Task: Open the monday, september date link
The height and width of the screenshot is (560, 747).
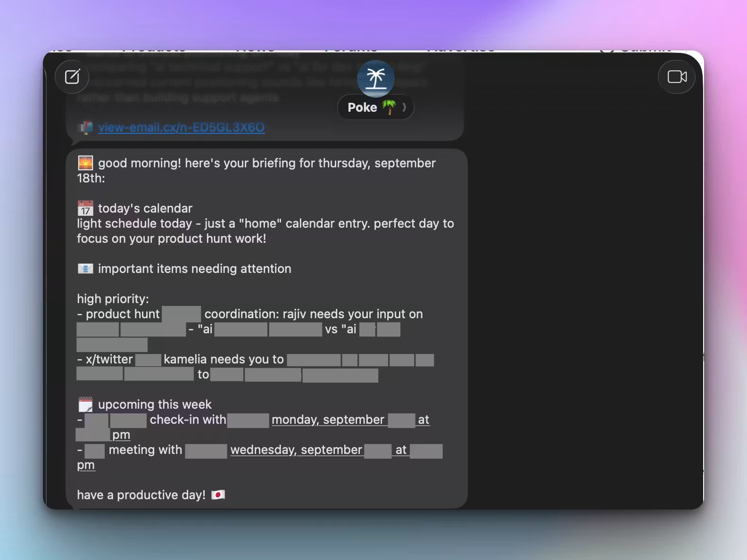Action: click(x=328, y=420)
